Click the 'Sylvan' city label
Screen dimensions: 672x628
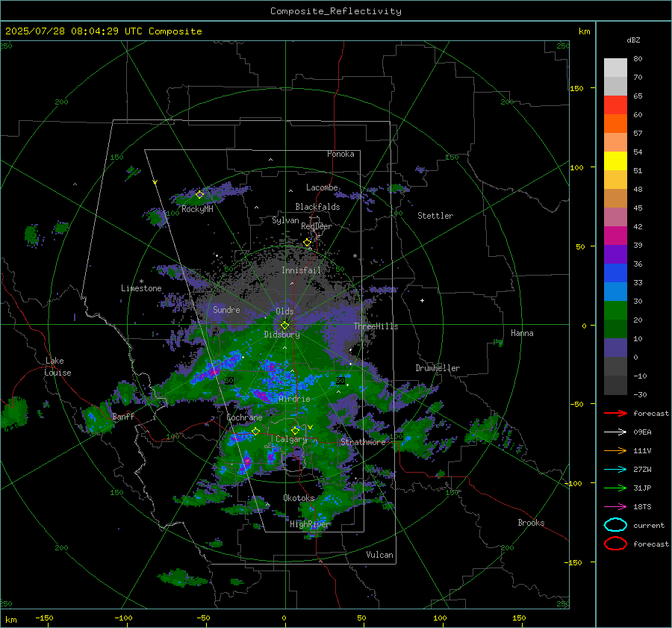click(285, 220)
